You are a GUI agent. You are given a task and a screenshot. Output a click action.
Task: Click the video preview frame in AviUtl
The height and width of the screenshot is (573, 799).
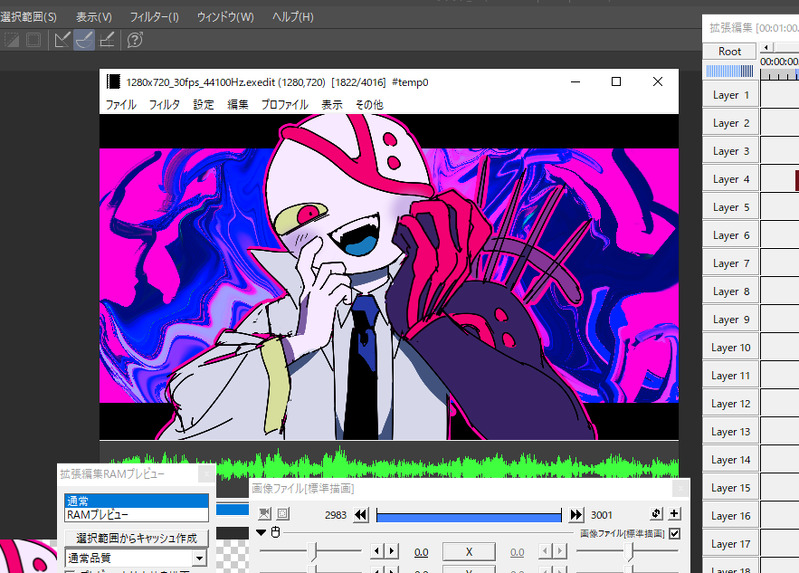(x=389, y=277)
